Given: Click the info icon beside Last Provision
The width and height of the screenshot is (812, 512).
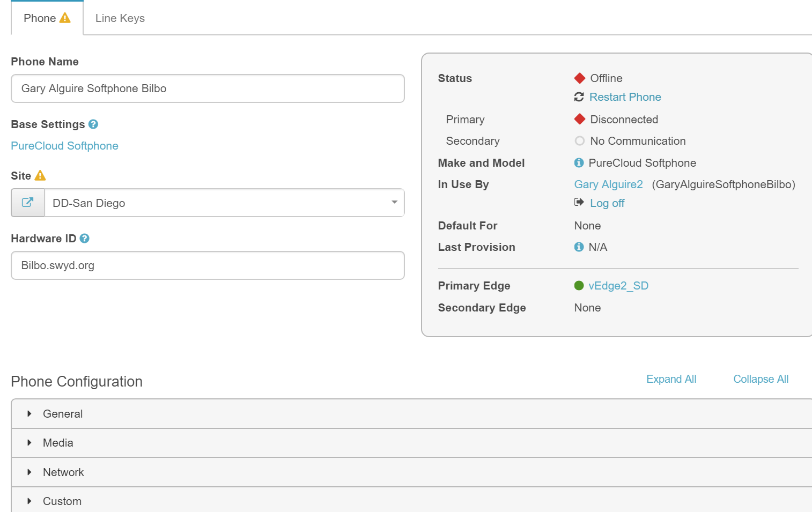Looking at the screenshot, I should pyautogui.click(x=578, y=247).
